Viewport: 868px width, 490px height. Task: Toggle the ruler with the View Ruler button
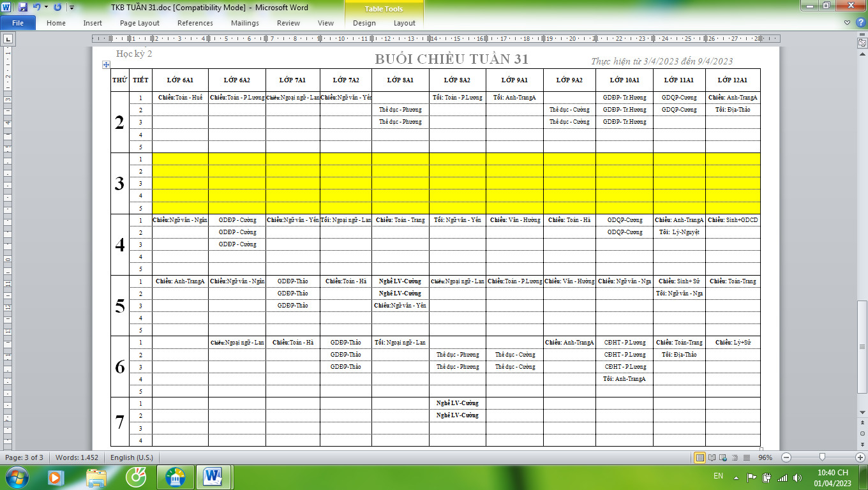click(x=862, y=42)
